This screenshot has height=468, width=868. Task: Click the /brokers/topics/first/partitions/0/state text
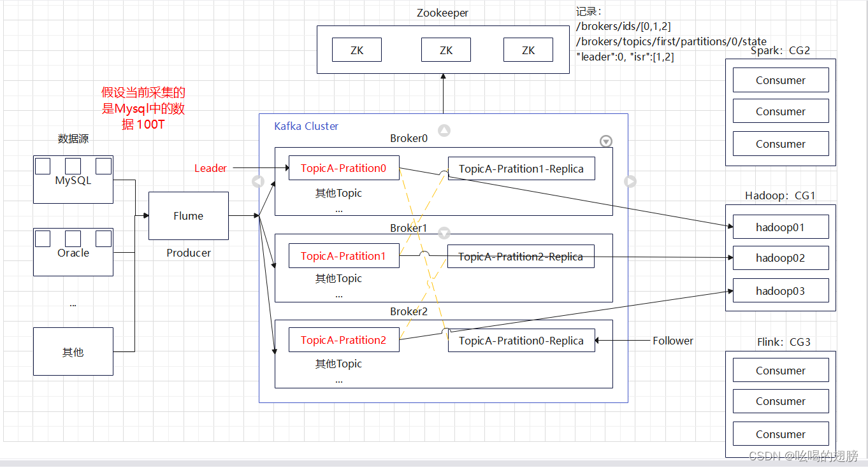[x=671, y=41]
